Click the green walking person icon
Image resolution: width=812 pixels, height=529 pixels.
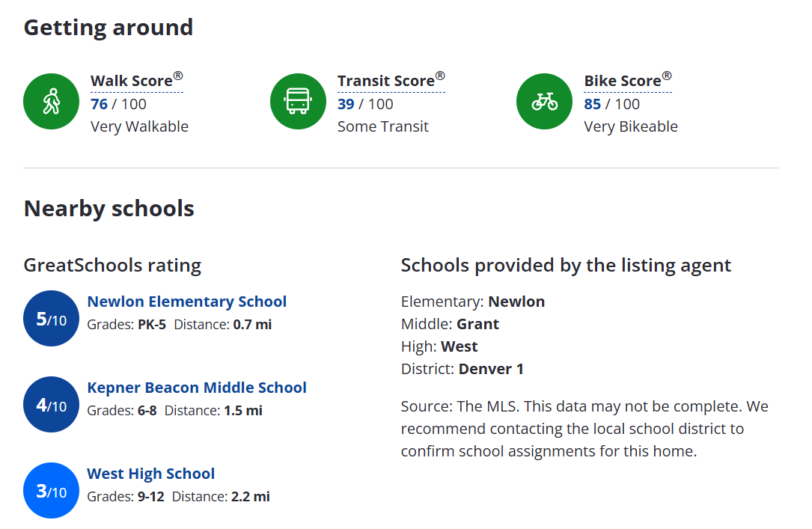coord(52,102)
